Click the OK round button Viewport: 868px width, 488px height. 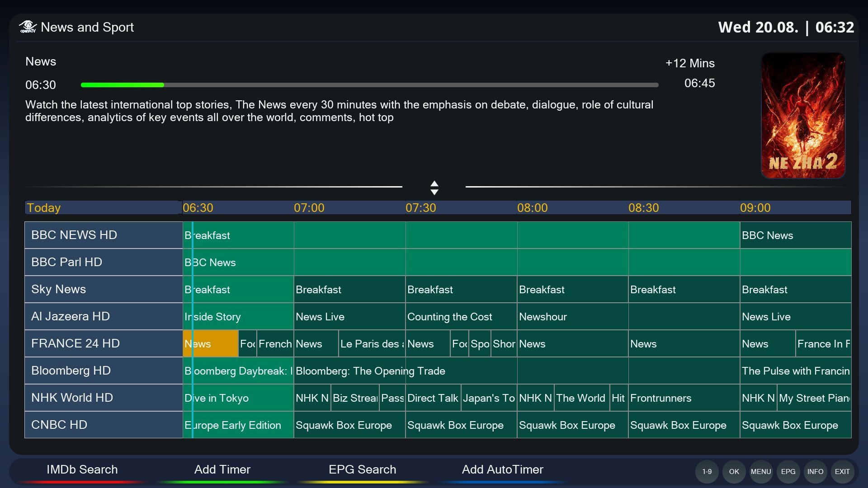coord(734,471)
